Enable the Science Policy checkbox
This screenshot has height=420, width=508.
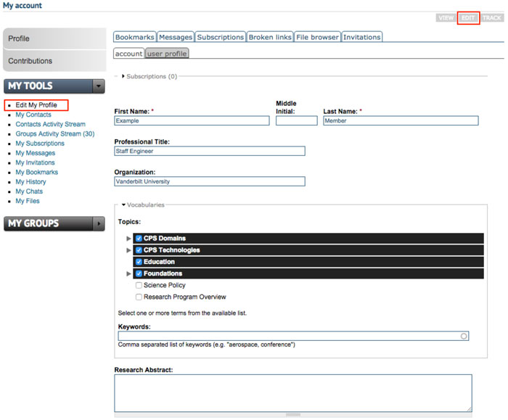(x=139, y=286)
